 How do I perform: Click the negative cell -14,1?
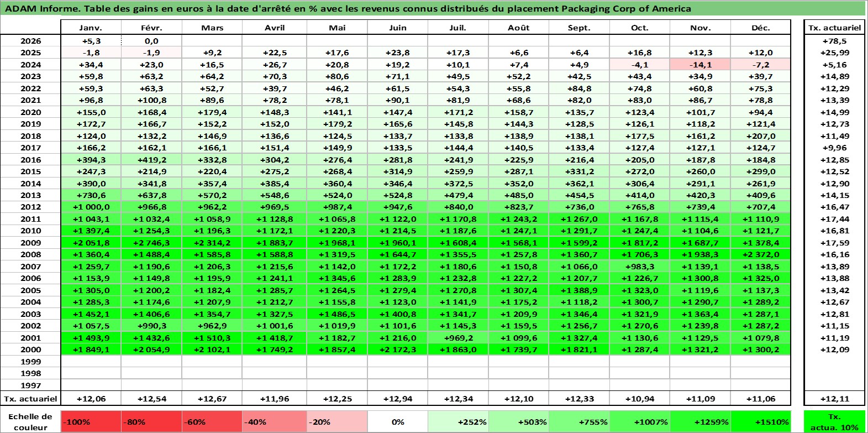pyautogui.click(x=700, y=65)
